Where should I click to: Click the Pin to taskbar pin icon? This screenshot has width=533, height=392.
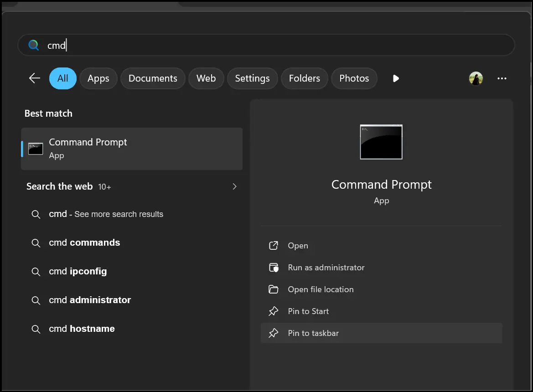274,333
